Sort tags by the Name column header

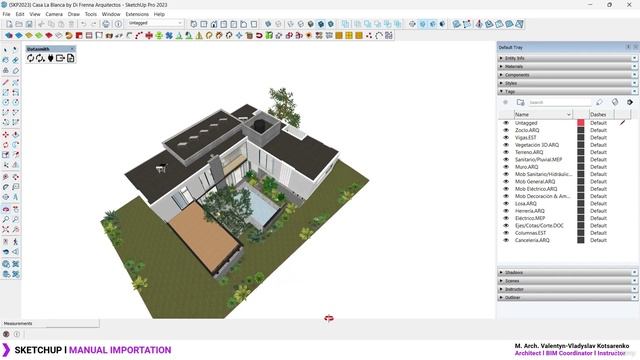tap(543, 115)
